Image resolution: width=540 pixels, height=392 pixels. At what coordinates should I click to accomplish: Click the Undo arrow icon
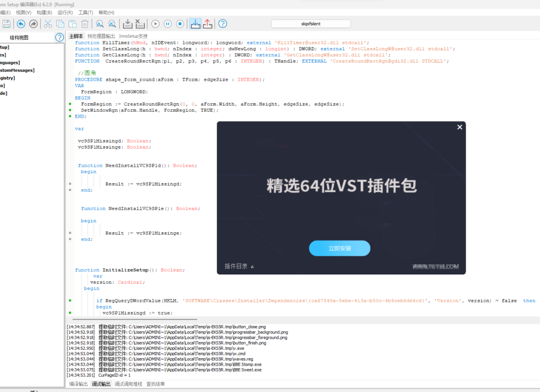click(21, 24)
